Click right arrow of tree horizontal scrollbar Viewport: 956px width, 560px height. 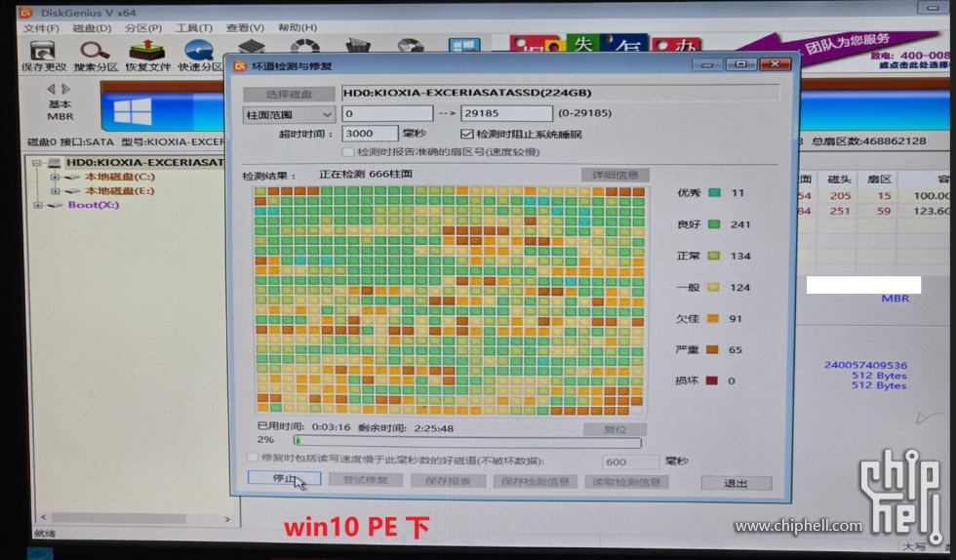point(227,519)
